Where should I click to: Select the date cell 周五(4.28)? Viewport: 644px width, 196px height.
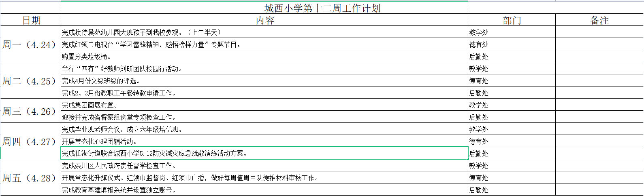[31, 177]
